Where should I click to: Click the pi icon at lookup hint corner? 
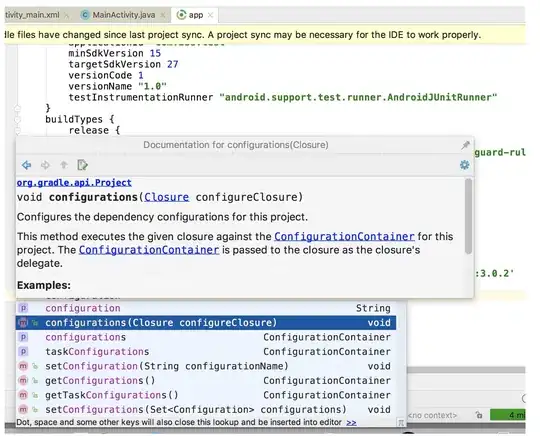point(401,423)
